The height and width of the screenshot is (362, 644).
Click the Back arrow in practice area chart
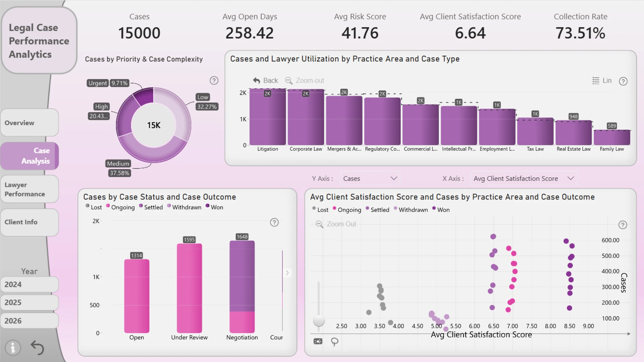coord(257,80)
